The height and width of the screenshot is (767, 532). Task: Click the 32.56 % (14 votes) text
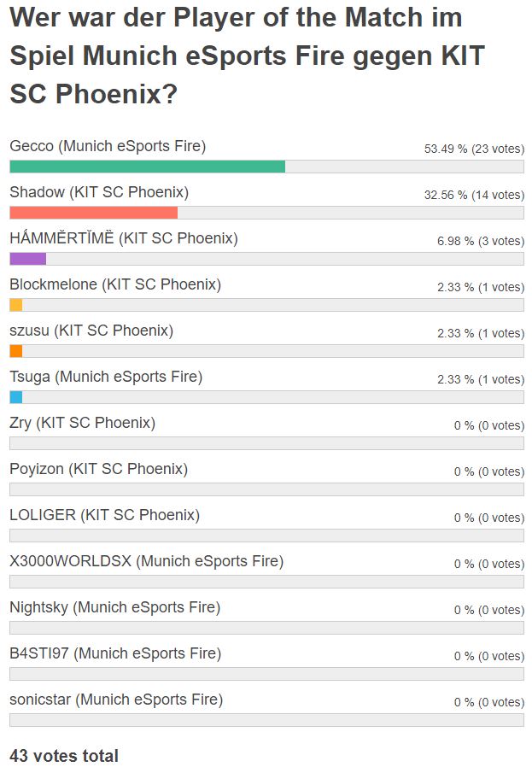coord(474,195)
